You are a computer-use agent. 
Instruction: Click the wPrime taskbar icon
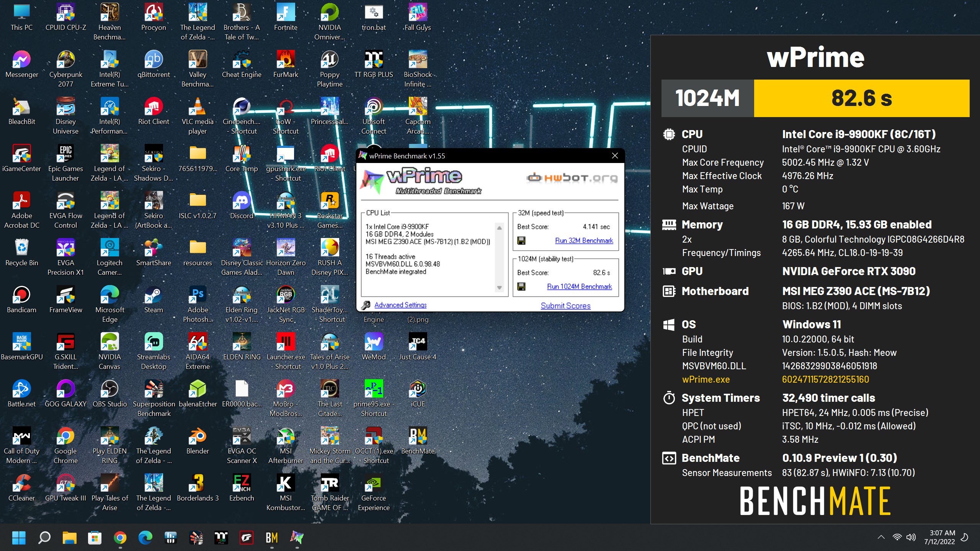297,538
